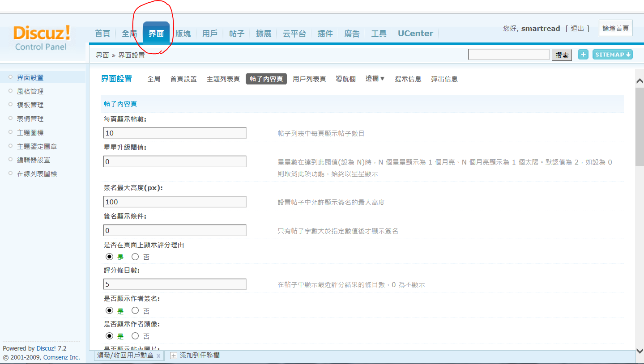Select 是 for 是否在頁面上顯示評分理由

(109, 257)
